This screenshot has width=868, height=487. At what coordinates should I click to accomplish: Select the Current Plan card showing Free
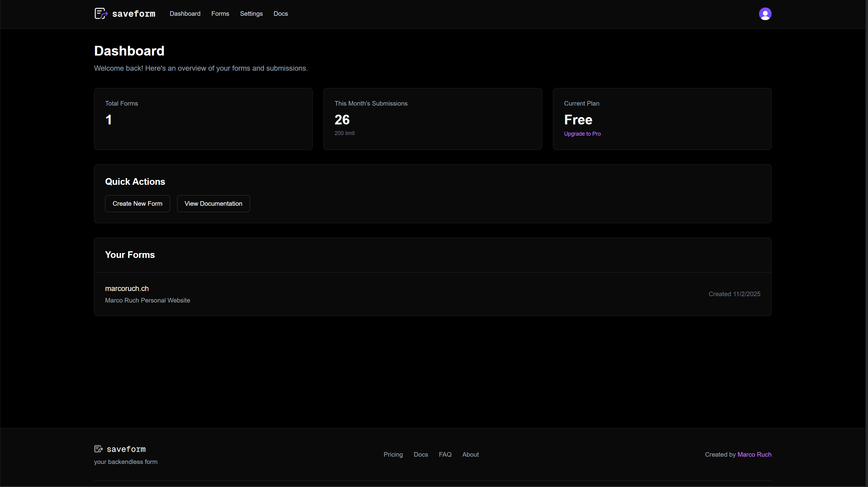(662, 119)
